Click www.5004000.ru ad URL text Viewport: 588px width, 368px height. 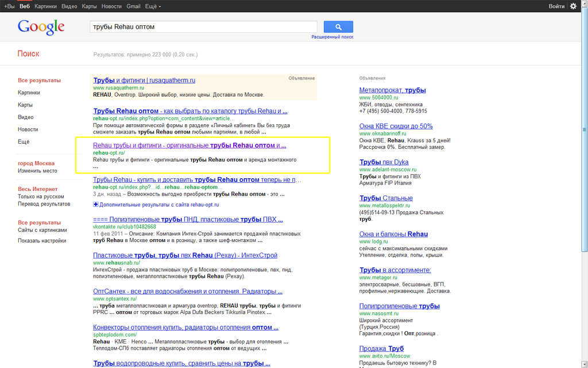point(379,98)
